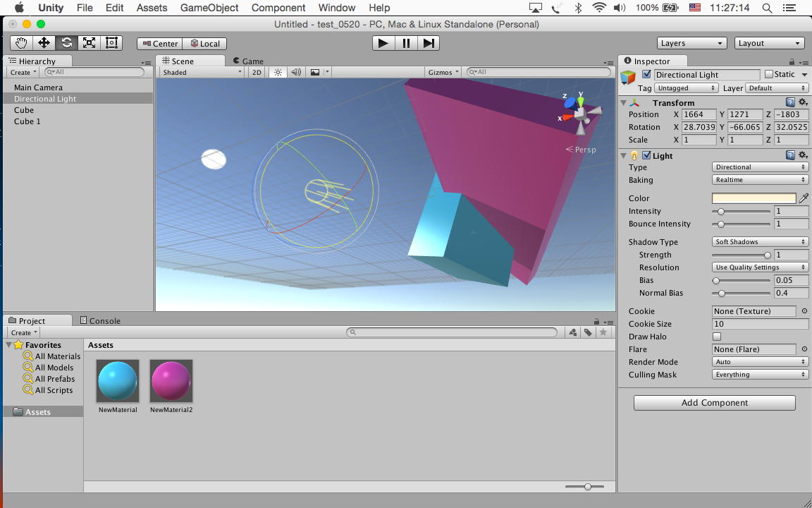Select the Move tool
This screenshot has height=508, width=812.
[44, 43]
